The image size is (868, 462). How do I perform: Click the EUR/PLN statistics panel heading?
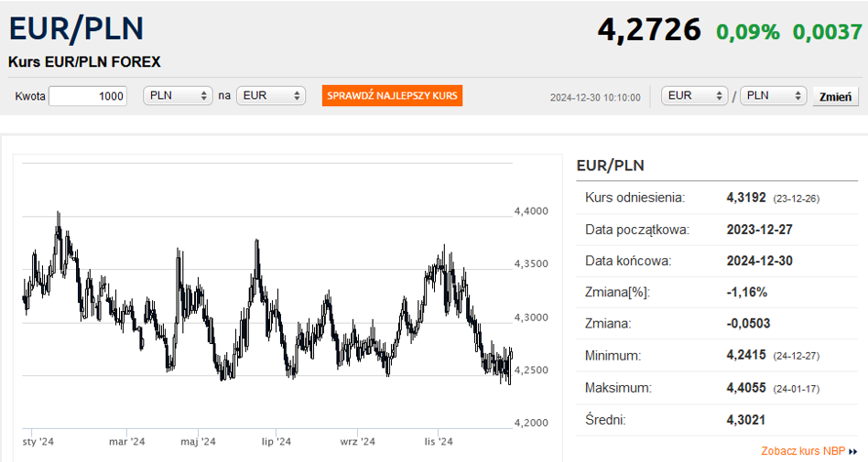click(x=610, y=166)
